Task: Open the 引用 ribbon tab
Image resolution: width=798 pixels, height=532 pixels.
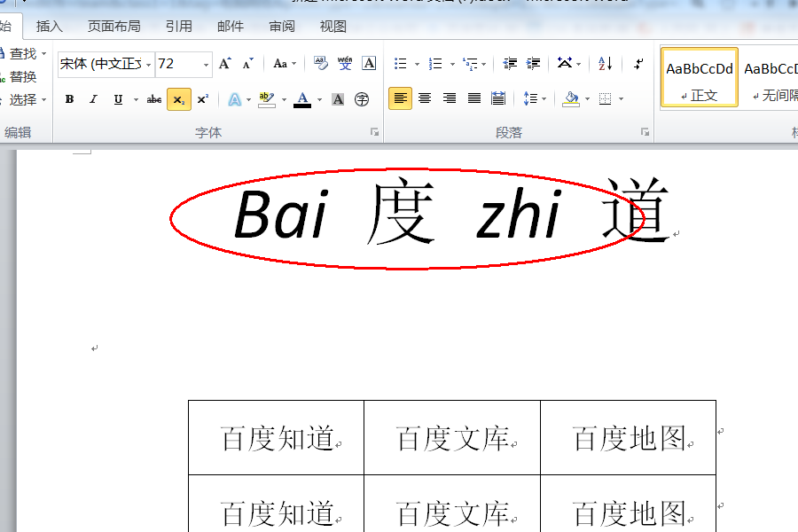Action: [x=178, y=26]
